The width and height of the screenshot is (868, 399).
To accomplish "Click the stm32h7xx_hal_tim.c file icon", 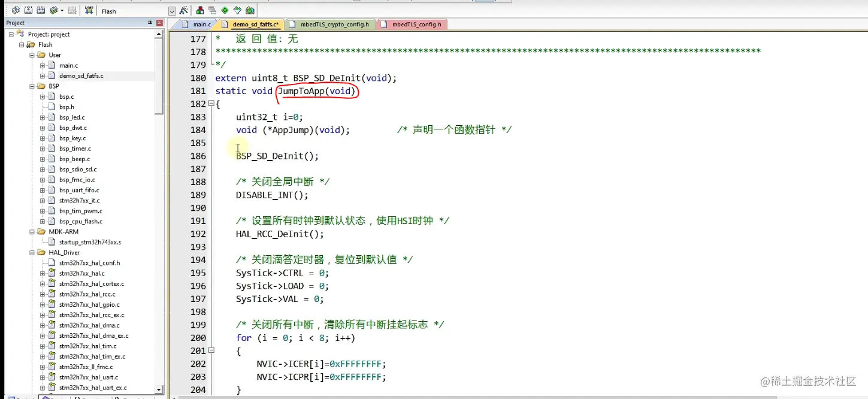I will click(x=52, y=346).
